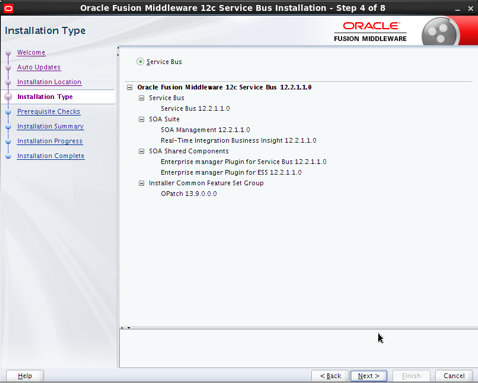Click the message pane collapse arrows
The height and width of the screenshot is (383, 478).
(x=125, y=328)
